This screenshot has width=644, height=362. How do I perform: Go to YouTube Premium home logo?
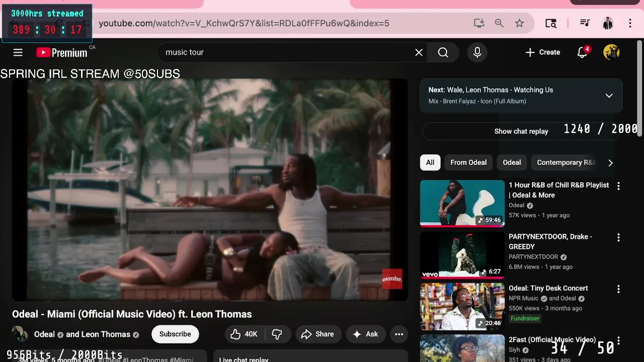point(62,52)
